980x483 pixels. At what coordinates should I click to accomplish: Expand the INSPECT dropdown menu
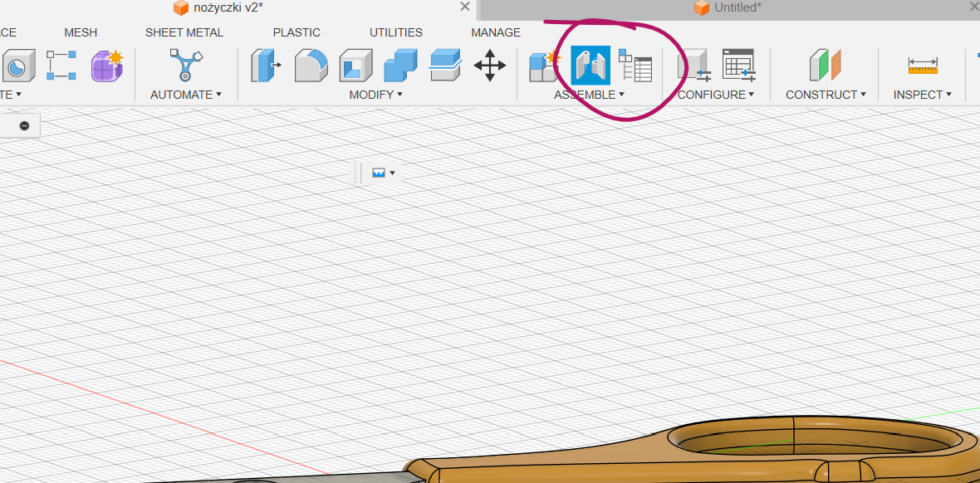(x=948, y=95)
